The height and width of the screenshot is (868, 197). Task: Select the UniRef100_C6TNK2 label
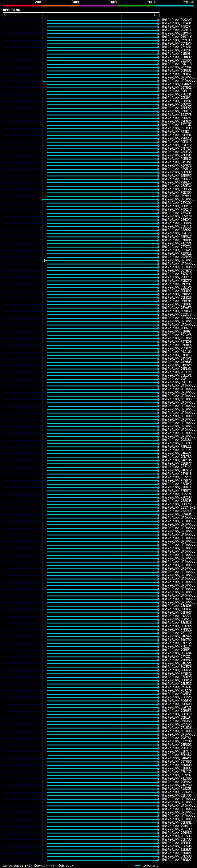pos(177,88)
